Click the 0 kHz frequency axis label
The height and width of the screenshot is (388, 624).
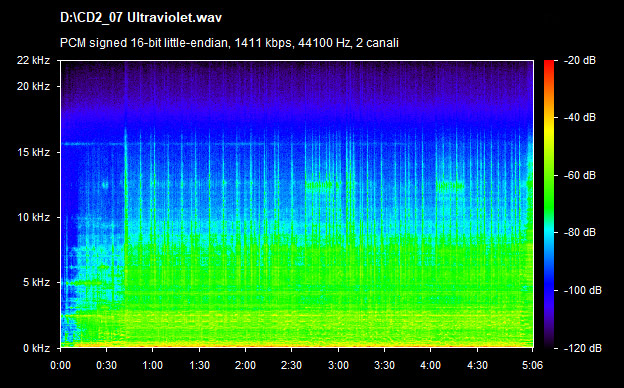(36, 348)
